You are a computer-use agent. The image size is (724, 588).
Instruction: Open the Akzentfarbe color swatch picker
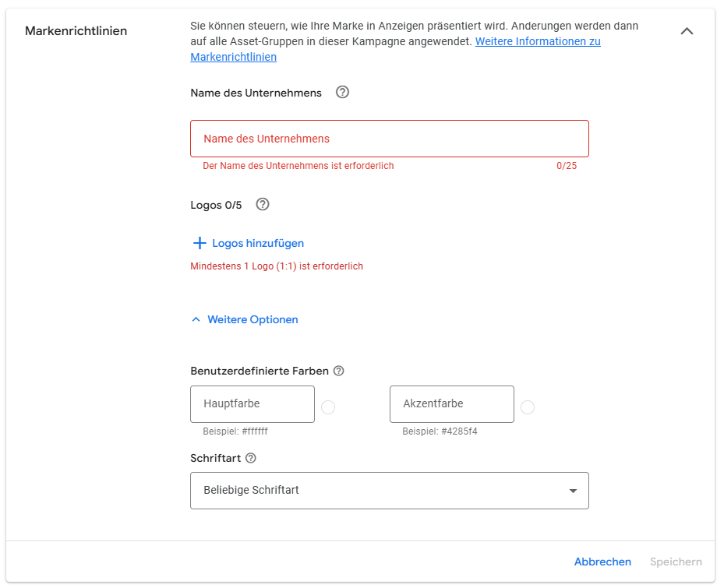pos(528,407)
